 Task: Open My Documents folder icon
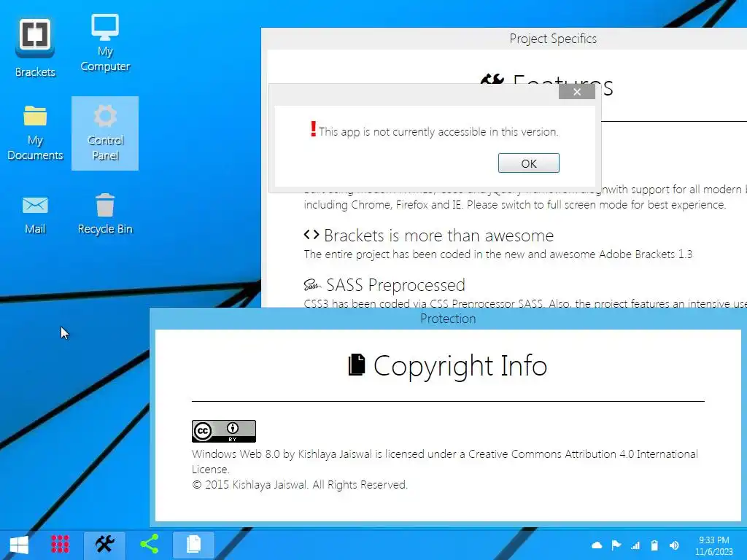tap(35, 133)
